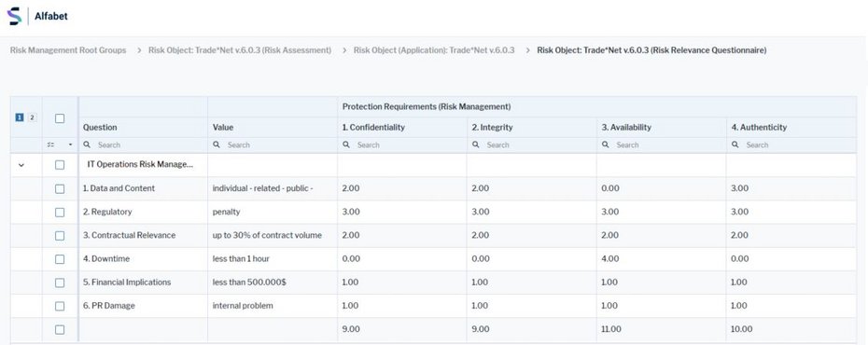
Task: Open the filter options icon in checkbox column
Action: (51, 145)
